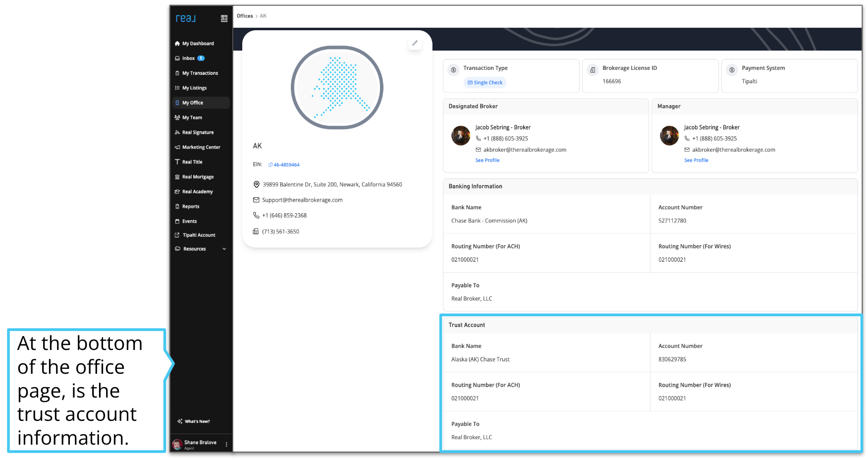Click the Offices breadcrumb link
Image resolution: width=868 pixels, height=460 pixels.
coord(245,16)
